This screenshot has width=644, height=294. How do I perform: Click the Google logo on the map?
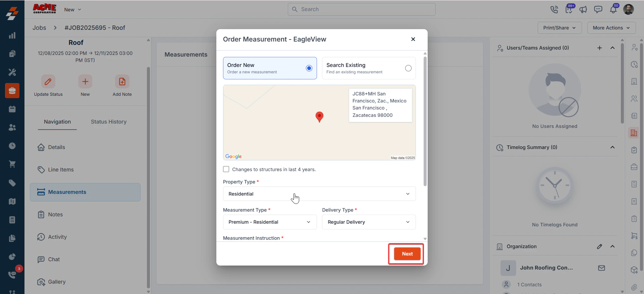click(x=233, y=156)
